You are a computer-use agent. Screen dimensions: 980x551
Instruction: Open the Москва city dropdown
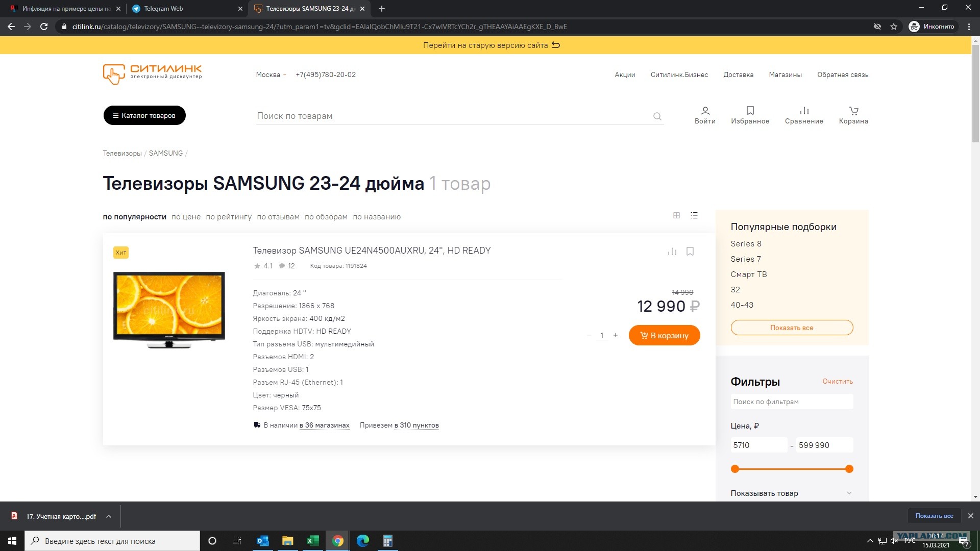pyautogui.click(x=271, y=74)
